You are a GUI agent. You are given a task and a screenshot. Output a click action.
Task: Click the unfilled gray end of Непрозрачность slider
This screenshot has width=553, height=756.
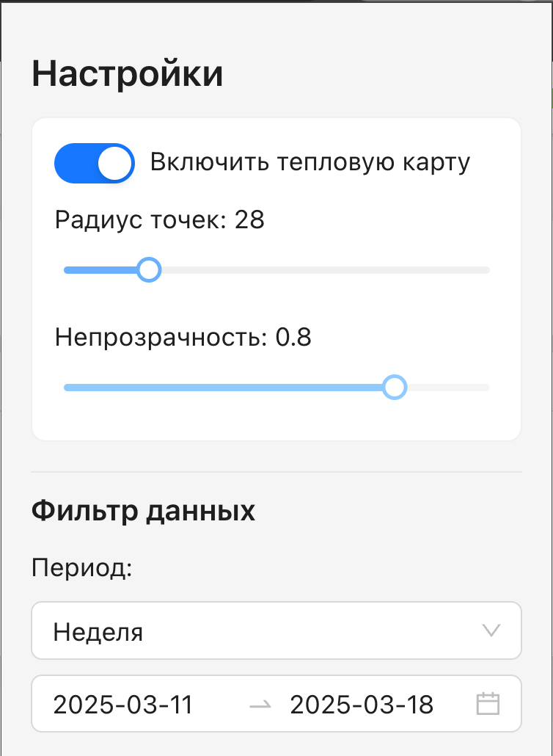pyautogui.click(x=448, y=388)
